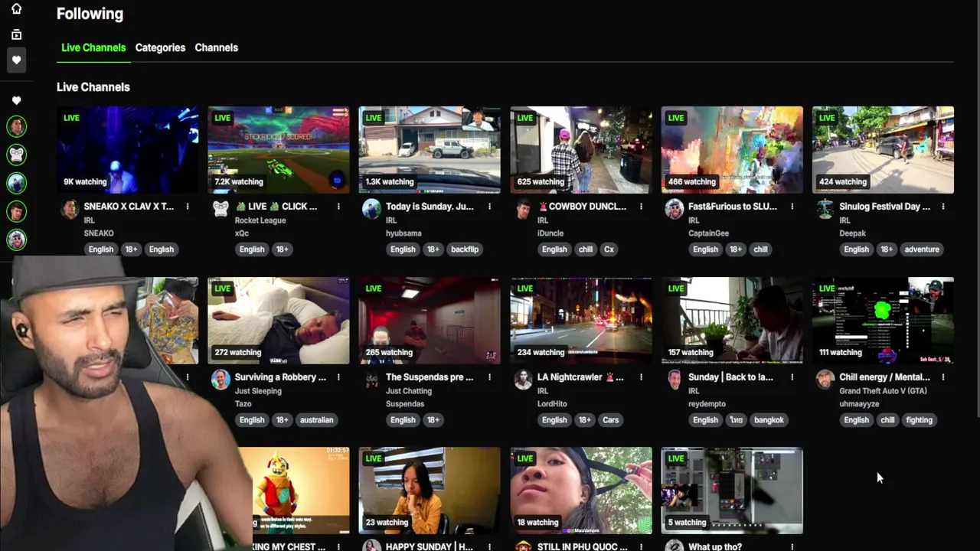Screen dimensions: 980x551
Task: Click the fighting tag on uhmaayyze stream
Action: point(919,420)
